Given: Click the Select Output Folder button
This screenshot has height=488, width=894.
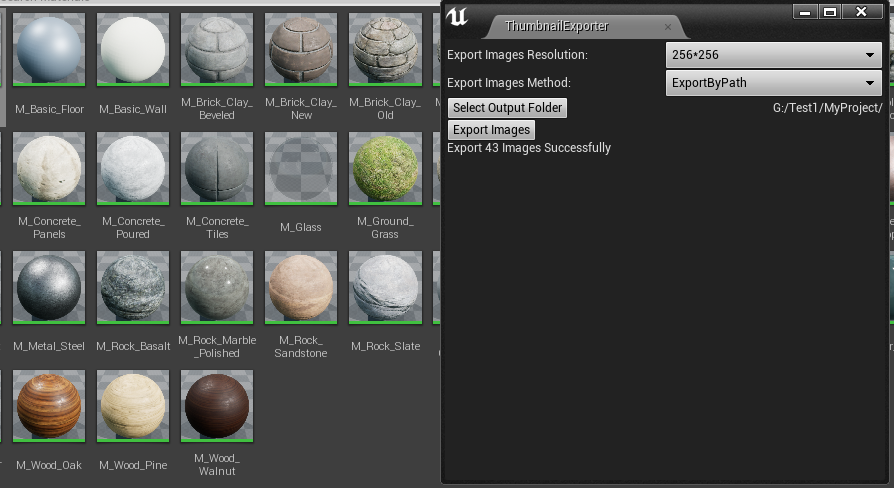Looking at the screenshot, I should tap(507, 108).
